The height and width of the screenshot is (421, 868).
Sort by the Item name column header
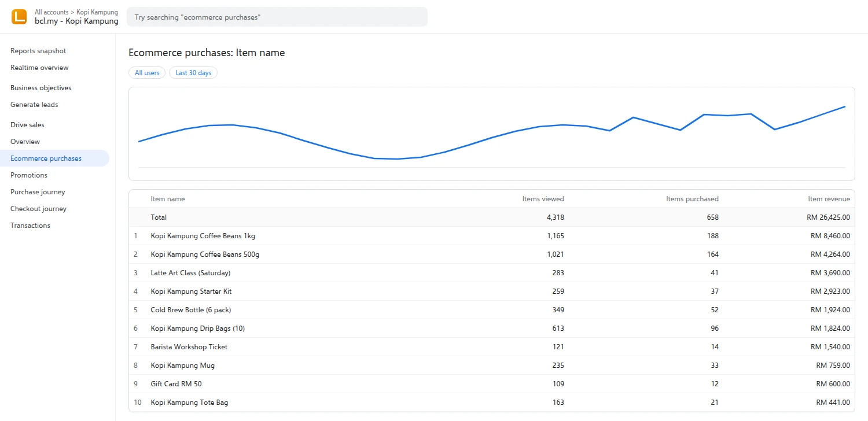click(168, 199)
